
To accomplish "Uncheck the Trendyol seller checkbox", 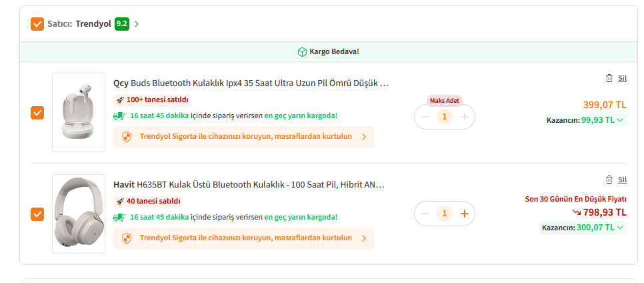I will click(37, 24).
